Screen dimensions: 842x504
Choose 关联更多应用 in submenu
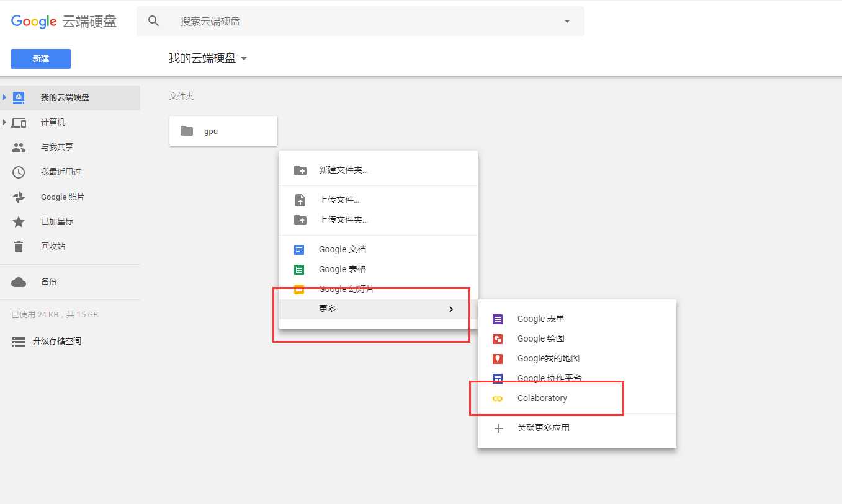(577, 428)
